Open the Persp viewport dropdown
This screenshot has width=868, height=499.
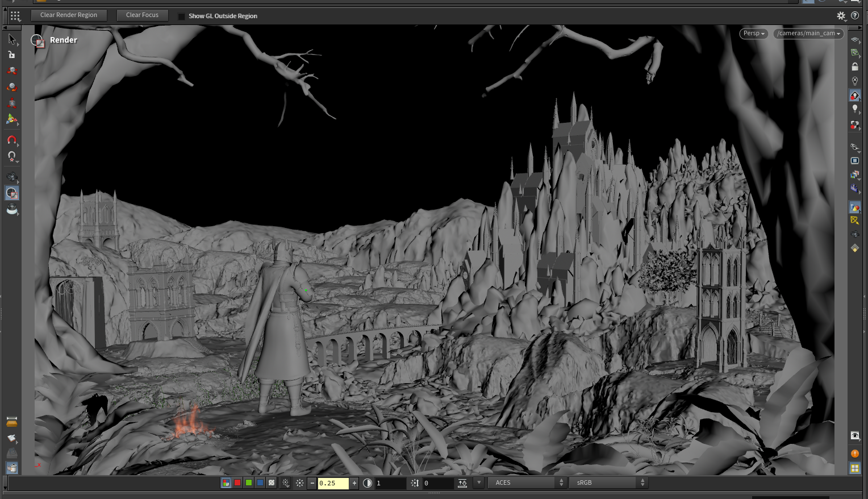[754, 34]
